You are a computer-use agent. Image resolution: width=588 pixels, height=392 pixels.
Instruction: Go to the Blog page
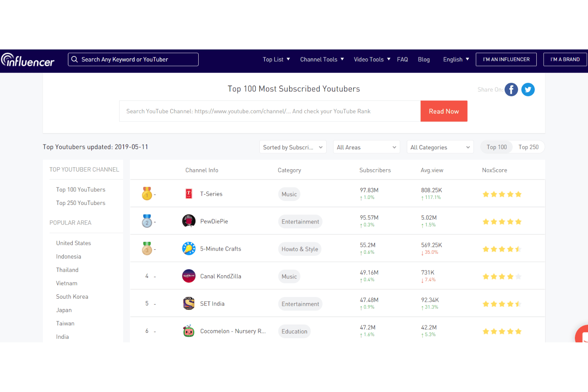[424, 60]
